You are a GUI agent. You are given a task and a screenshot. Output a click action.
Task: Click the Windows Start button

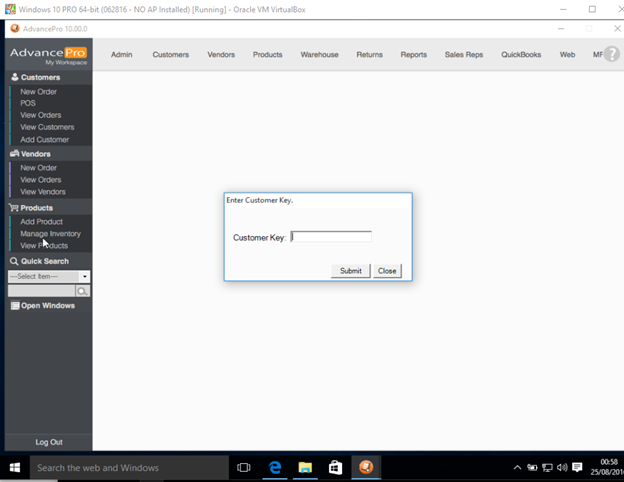(x=15, y=467)
